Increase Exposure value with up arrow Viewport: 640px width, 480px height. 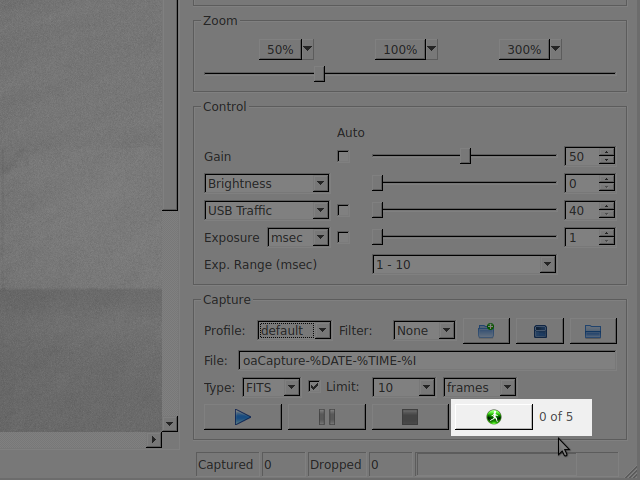(x=607, y=233)
